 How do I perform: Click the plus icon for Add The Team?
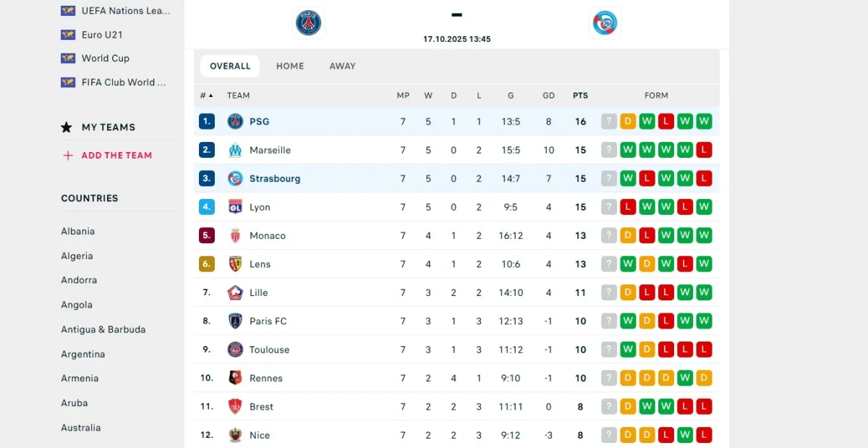pos(68,156)
